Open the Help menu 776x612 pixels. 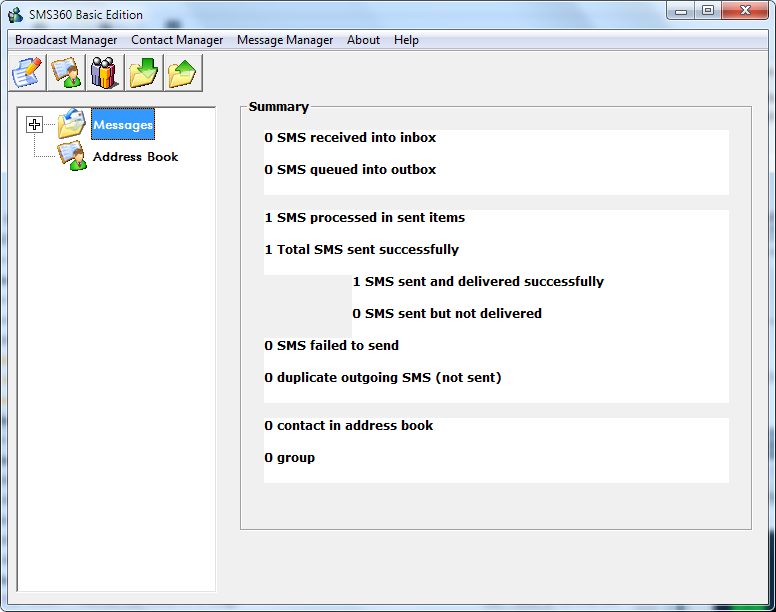coord(406,40)
